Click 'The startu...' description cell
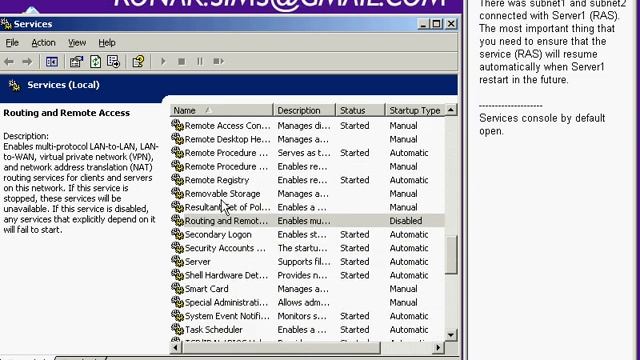Viewport: 640px width, 360px height. [x=302, y=248]
